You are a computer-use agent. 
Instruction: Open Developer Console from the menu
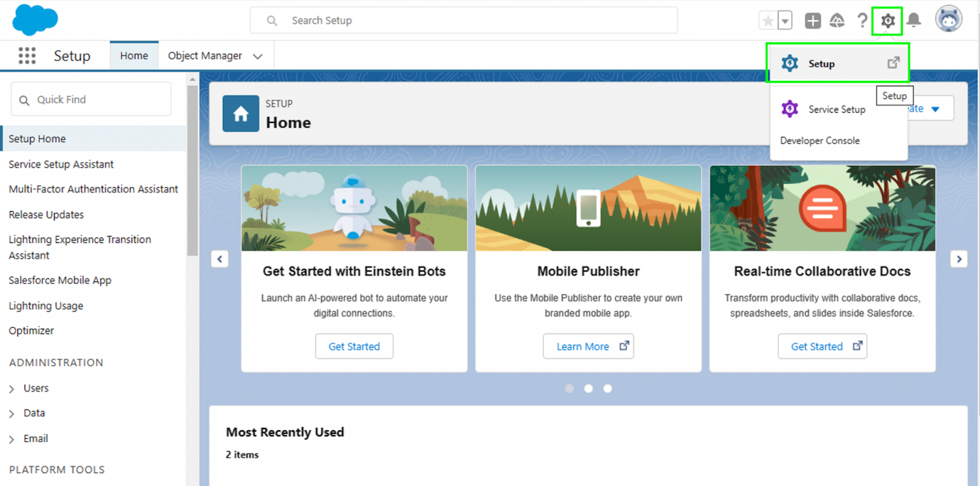(820, 141)
